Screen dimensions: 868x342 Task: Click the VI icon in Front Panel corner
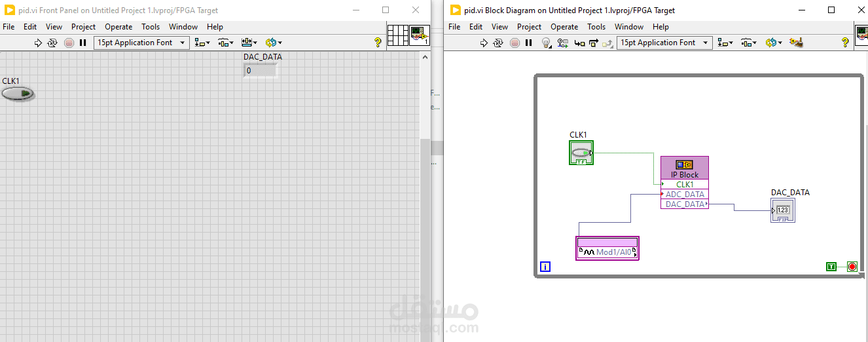420,35
